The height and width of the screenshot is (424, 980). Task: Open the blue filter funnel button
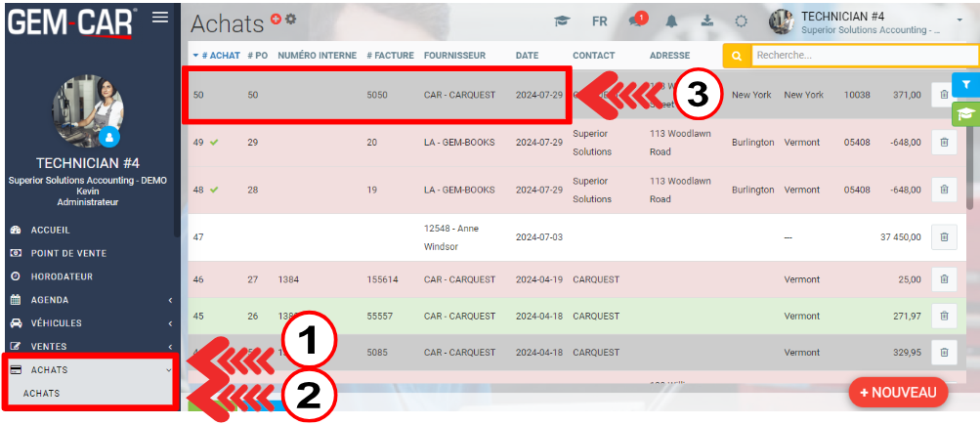[965, 85]
